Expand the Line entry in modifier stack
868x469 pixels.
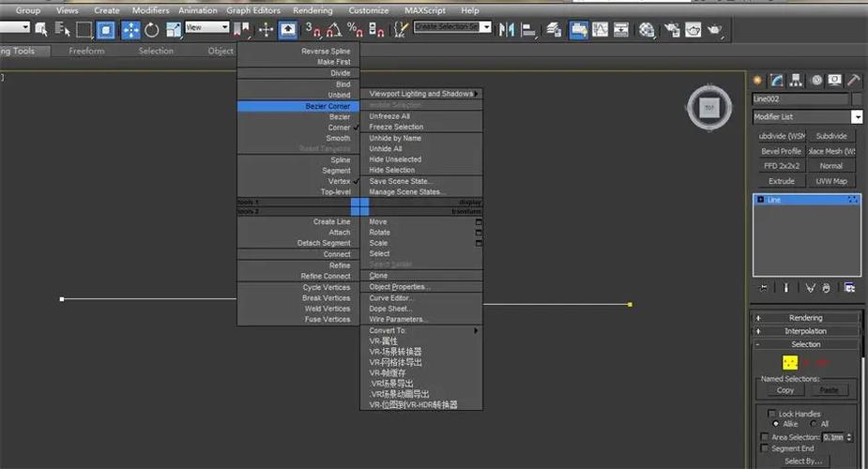point(761,200)
